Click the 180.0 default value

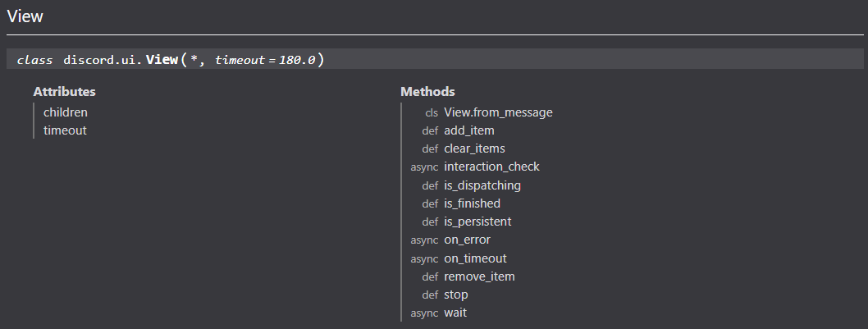[x=297, y=60]
